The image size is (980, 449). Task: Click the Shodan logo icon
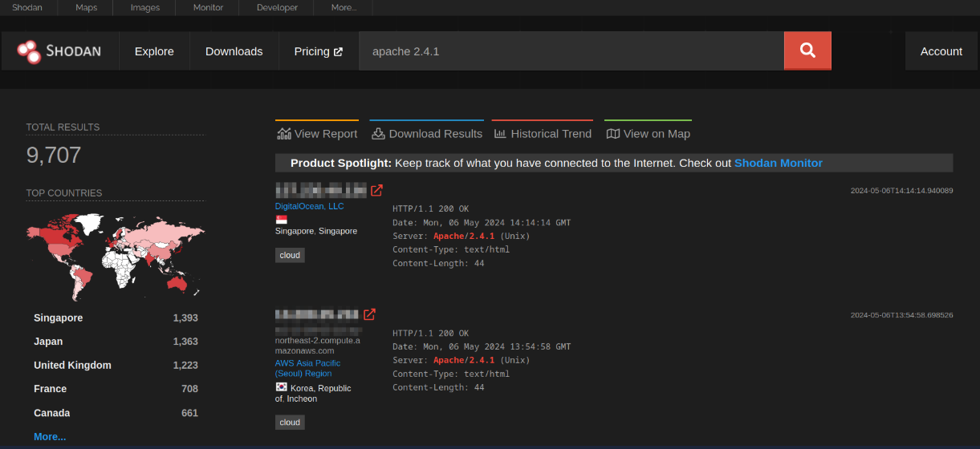(x=29, y=51)
